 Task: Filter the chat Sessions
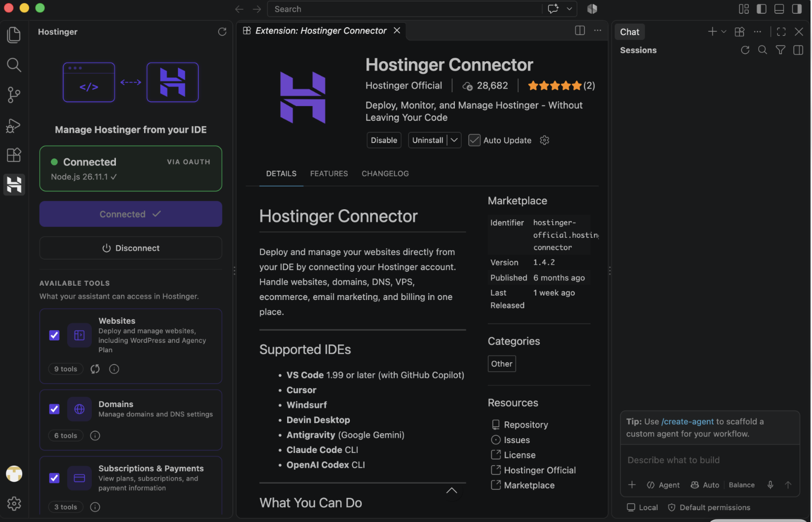coord(780,50)
